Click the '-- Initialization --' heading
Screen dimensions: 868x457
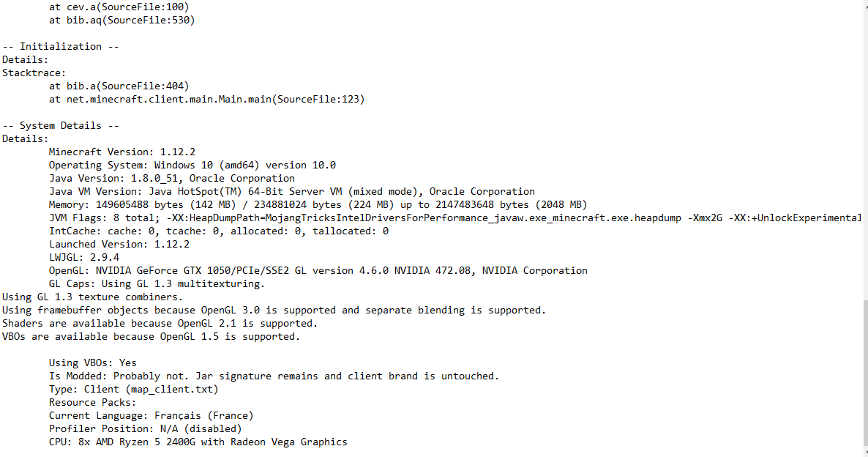(x=60, y=47)
